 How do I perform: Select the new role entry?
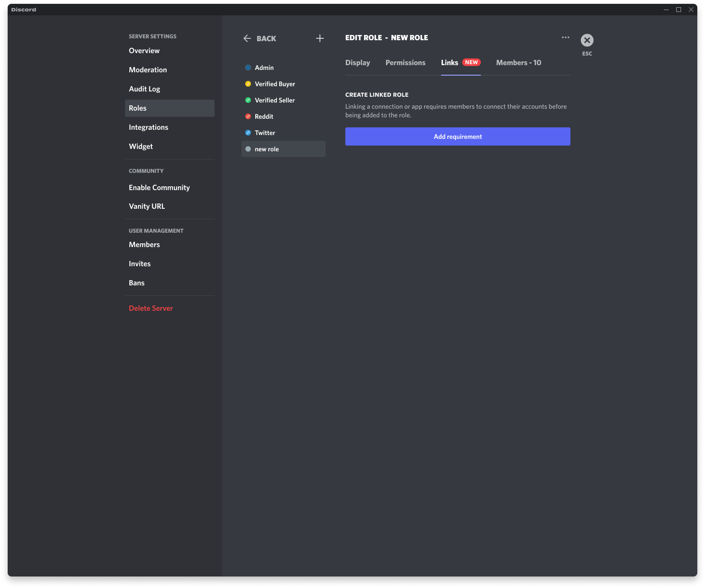point(267,149)
